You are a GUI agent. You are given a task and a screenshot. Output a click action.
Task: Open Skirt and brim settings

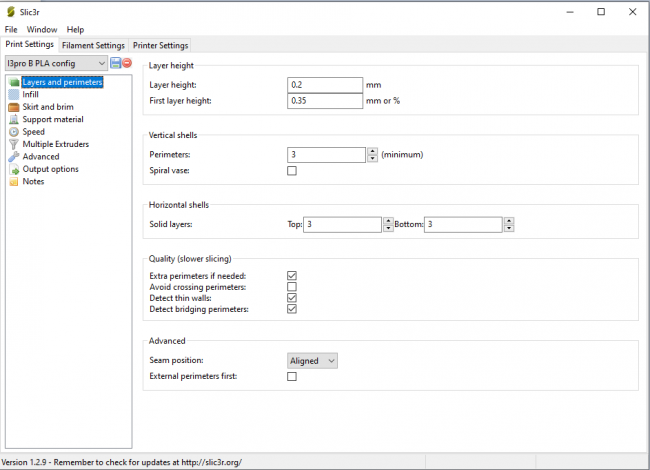(x=47, y=107)
